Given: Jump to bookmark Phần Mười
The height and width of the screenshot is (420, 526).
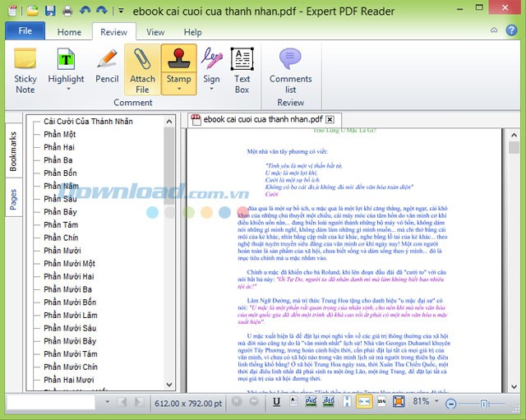Looking at the screenshot, I should [62, 251].
